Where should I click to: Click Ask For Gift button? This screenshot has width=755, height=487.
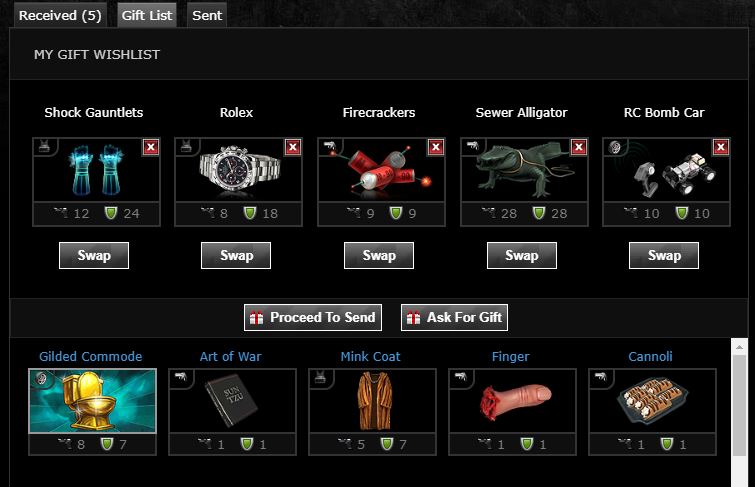[455, 317]
